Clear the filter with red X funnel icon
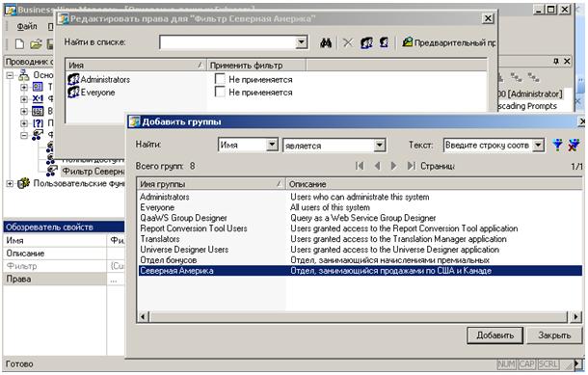The image size is (588, 375). coord(574,145)
